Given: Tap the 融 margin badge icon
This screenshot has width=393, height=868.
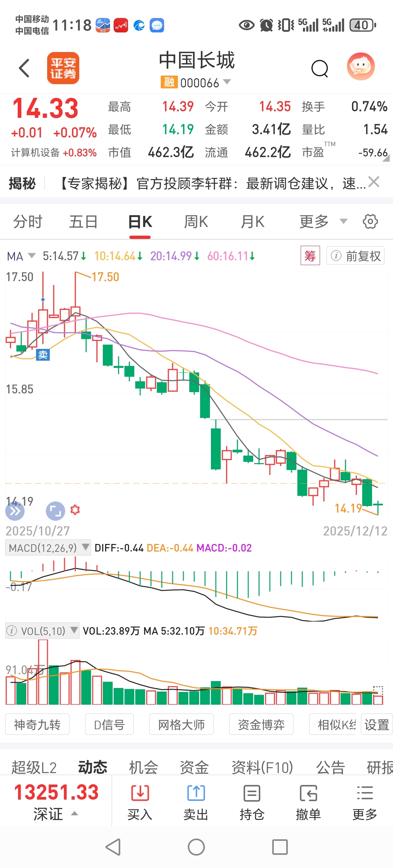Looking at the screenshot, I should (169, 82).
